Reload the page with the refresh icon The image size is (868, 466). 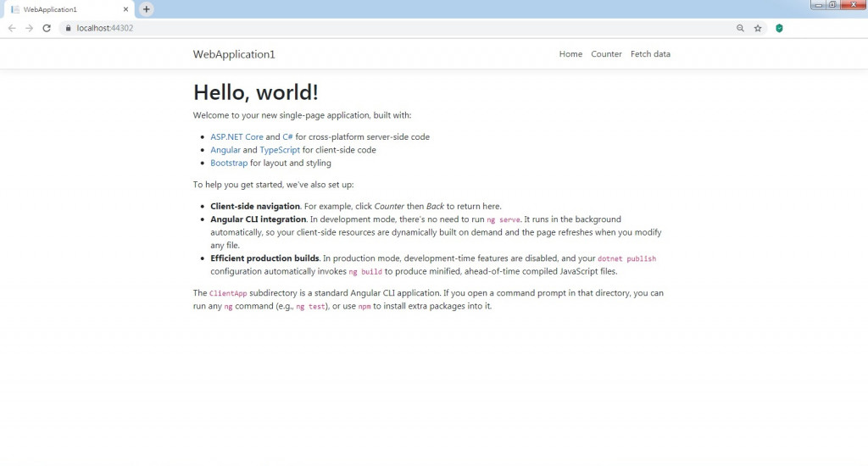pyautogui.click(x=47, y=28)
